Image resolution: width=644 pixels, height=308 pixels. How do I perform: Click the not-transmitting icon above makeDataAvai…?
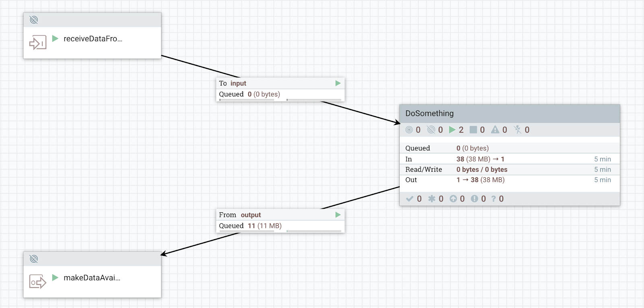tap(34, 259)
